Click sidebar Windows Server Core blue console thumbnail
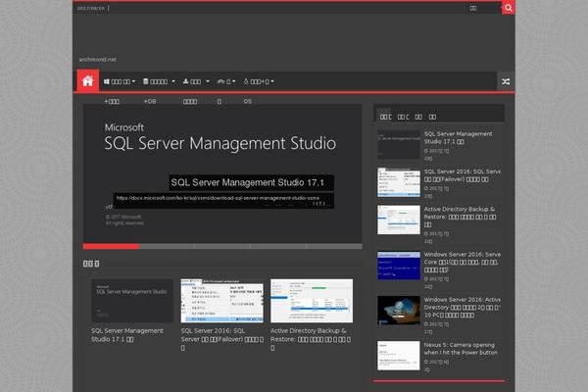This screenshot has width=588, height=392. click(x=399, y=266)
